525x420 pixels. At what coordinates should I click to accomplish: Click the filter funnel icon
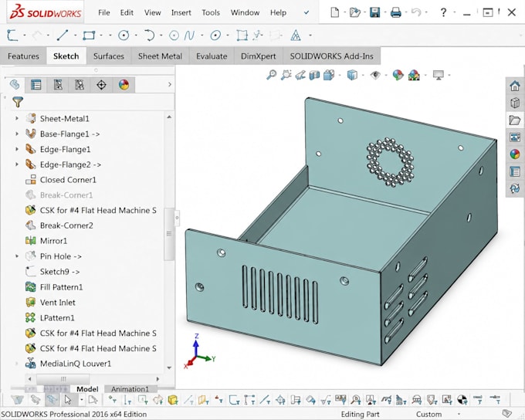click(18, 102)
